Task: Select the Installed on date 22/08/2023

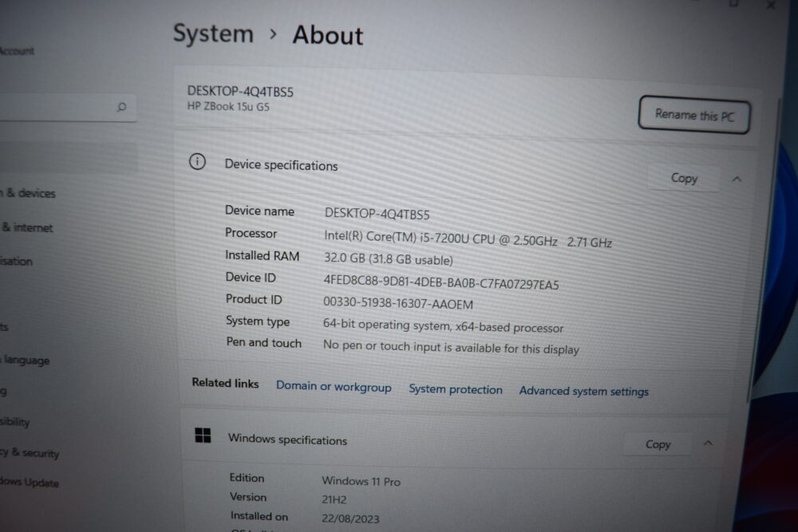Action: [x=350, y=518]
